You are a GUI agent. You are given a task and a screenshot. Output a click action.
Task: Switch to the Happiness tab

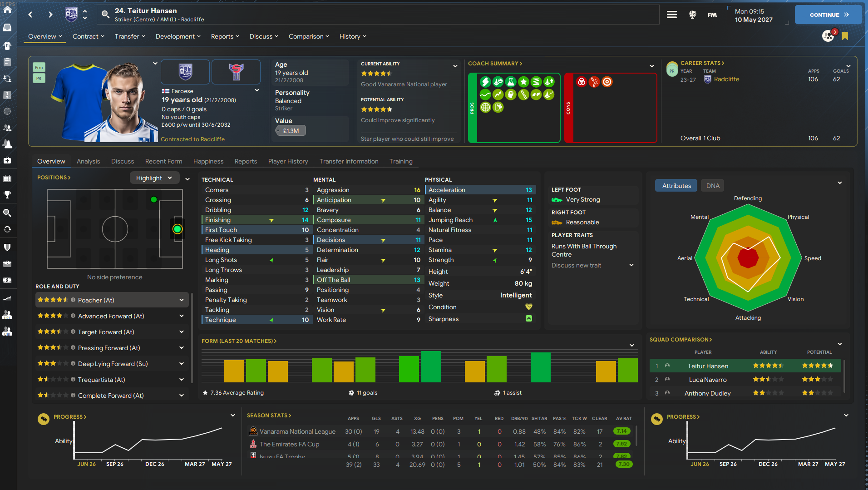(208, 161)
